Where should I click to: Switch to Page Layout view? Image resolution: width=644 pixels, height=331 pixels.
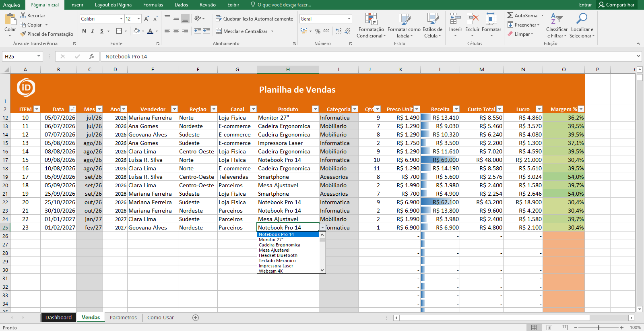coord(549,328)
